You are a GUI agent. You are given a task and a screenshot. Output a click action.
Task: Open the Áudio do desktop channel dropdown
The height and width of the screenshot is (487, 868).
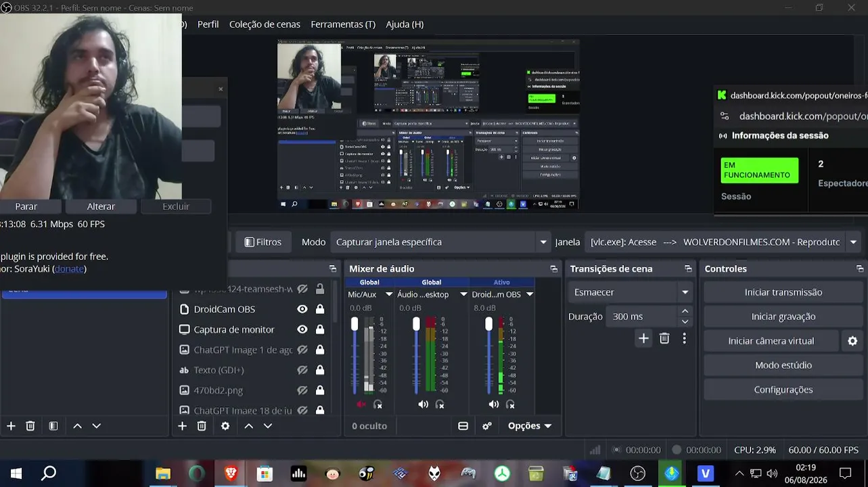pos(463,294)
